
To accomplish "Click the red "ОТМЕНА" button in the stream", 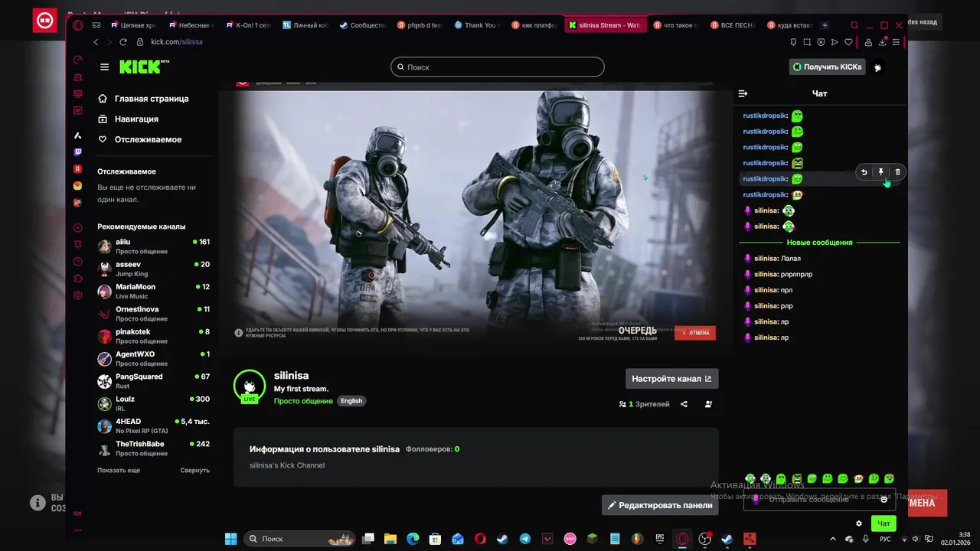I will coord(695,333).
